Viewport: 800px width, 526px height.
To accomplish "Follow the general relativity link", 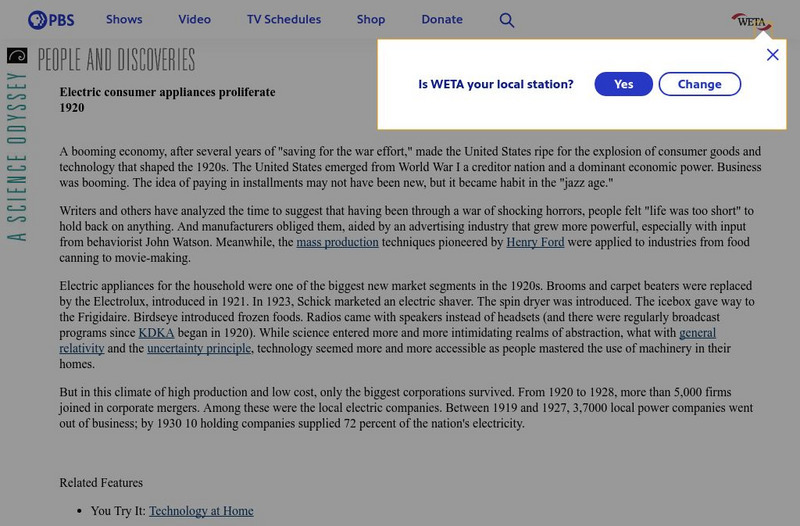I will click(x=697, y=333).
